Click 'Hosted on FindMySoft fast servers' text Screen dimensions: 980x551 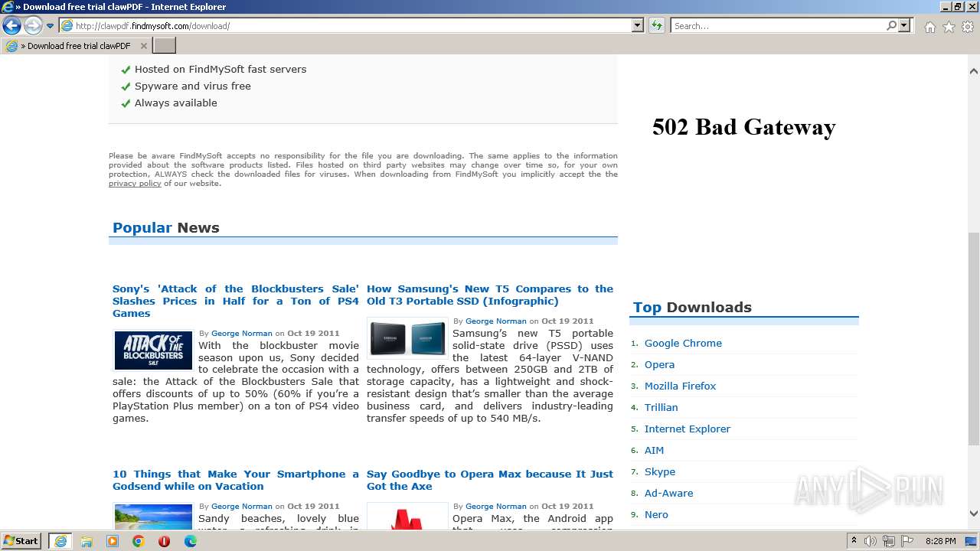pos(220,70)
